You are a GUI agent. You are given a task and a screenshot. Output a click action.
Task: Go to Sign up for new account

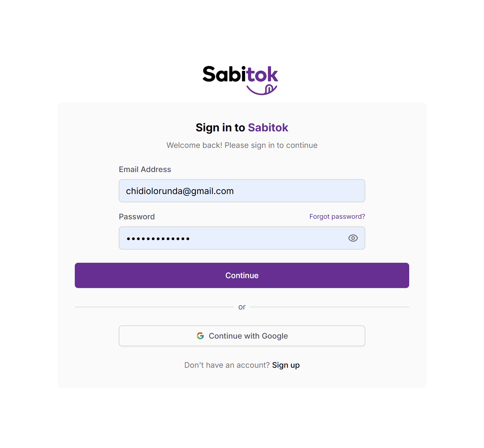[x=286, y=365]
